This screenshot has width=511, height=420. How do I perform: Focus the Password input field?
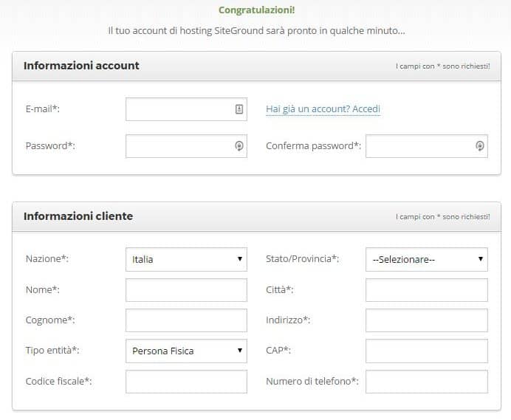(186, 146)
